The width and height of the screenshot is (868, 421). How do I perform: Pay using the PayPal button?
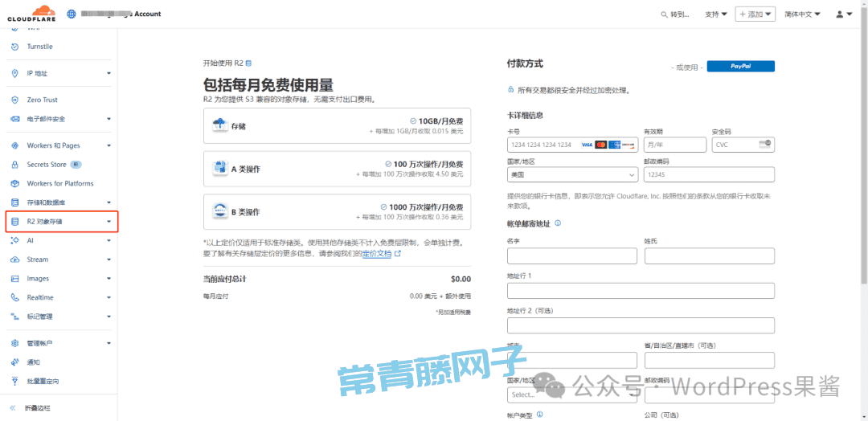[741, 66]
